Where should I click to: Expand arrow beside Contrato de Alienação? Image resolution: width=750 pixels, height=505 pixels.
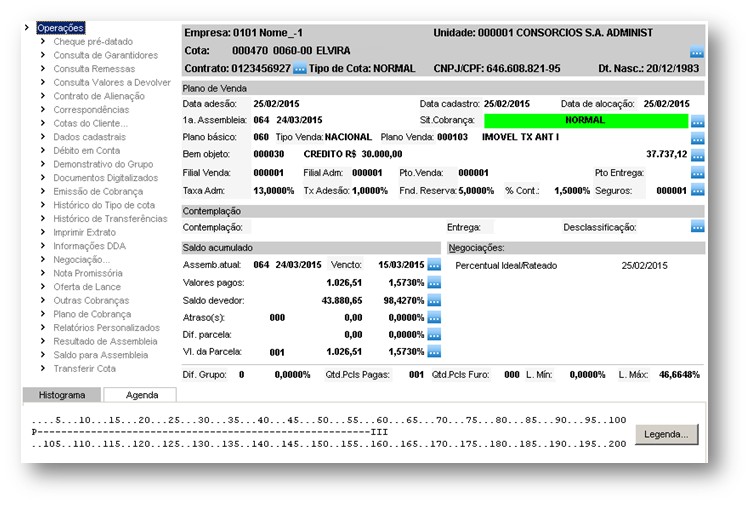43,96
